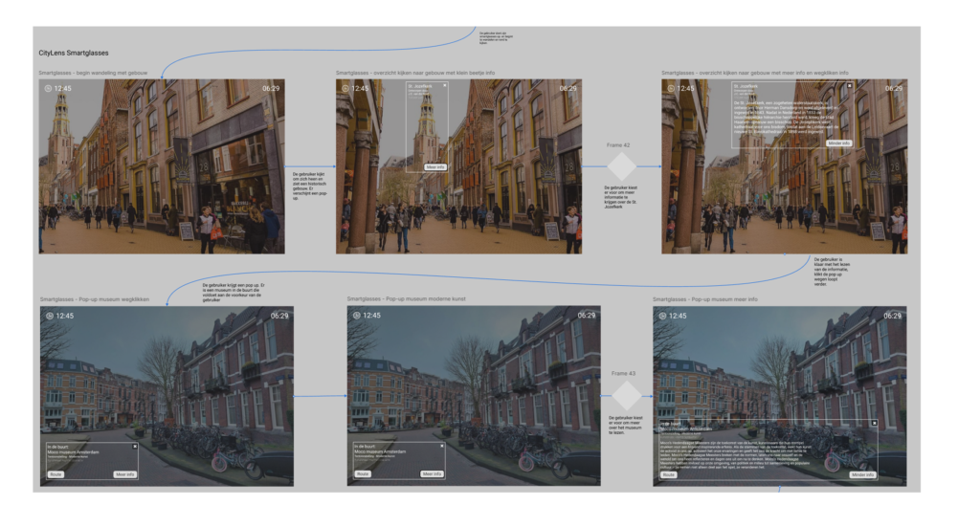Select the Frame 43 diamond decision node
Image resolution: width=980 pixels, height=527 pixels.
(x=627, y=395)
